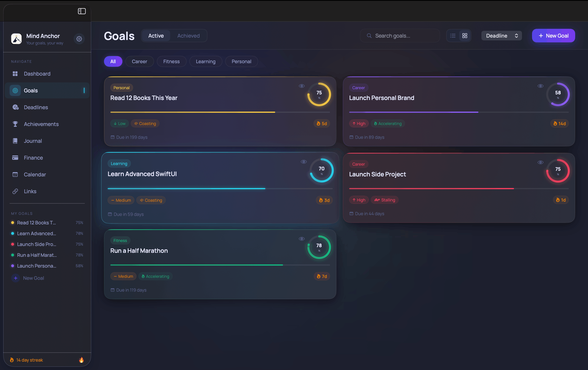The width and height of the screenshot is (588, 370).
Task: Click plus icon beside New Goal in sidebar
Action: [16, 278]
